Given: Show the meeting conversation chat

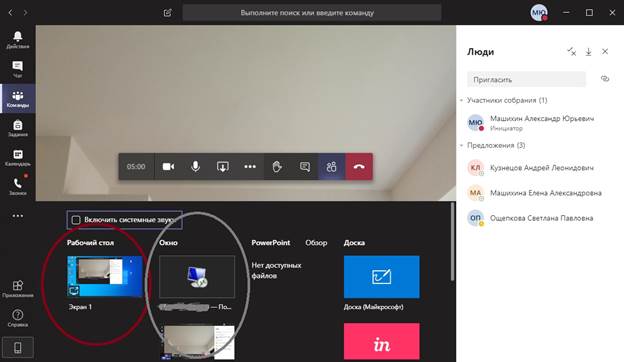Looking at the screenshot, I should [304, 166].
